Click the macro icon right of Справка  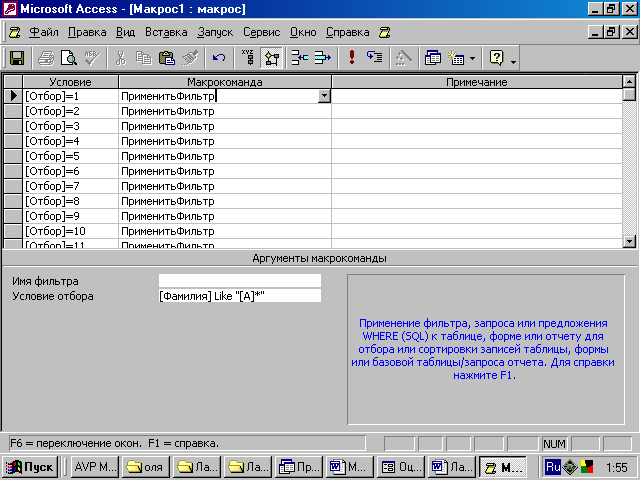[x=384, y=32]
